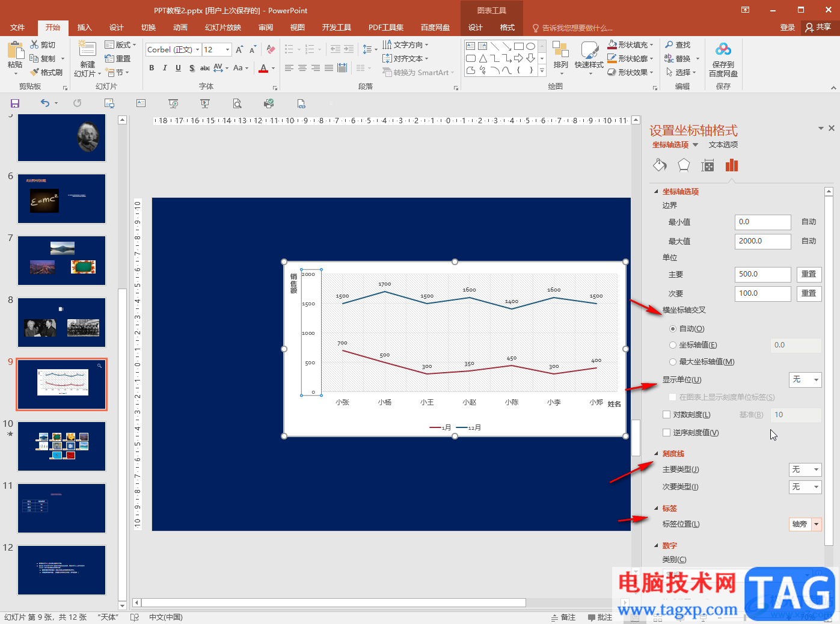
Task: Switch to the 文本选项 pane tab
Action: tap(723, 145)
